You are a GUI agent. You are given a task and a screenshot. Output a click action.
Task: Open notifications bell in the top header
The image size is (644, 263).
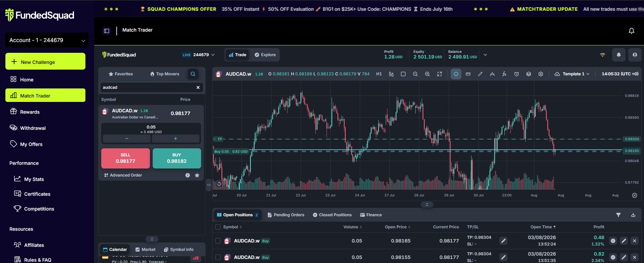632,31
